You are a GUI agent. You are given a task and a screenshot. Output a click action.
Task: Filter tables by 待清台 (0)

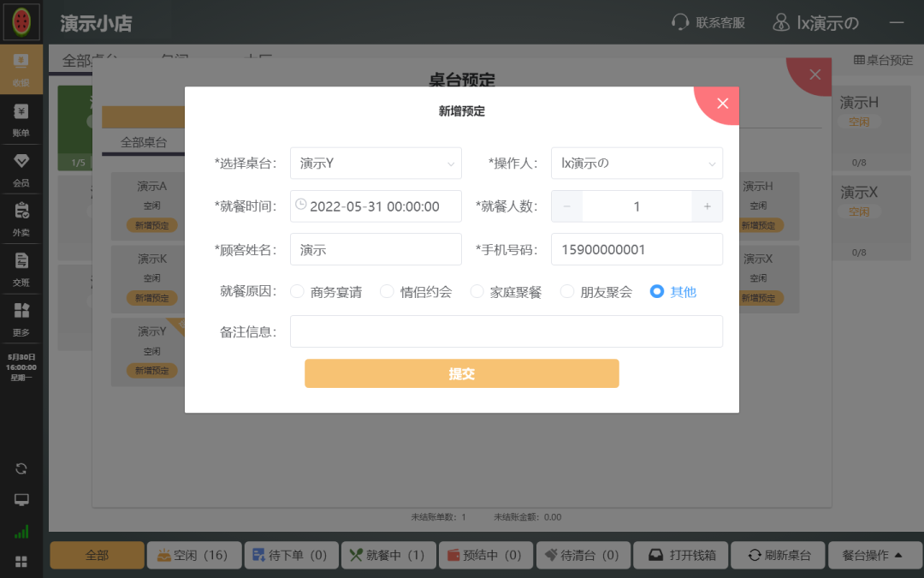pyautogui.click(x=583, y=555)
